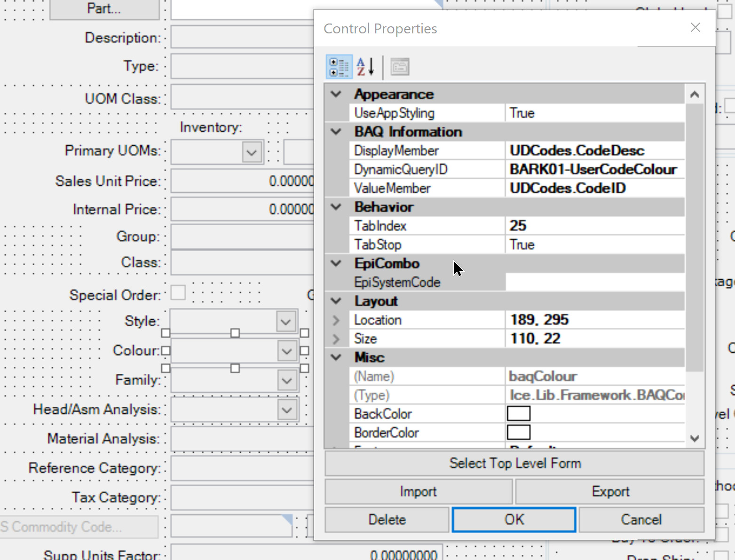Collapse the EpiCombo category
Viewport: 735px width, 560px height.
pos(336,263)
